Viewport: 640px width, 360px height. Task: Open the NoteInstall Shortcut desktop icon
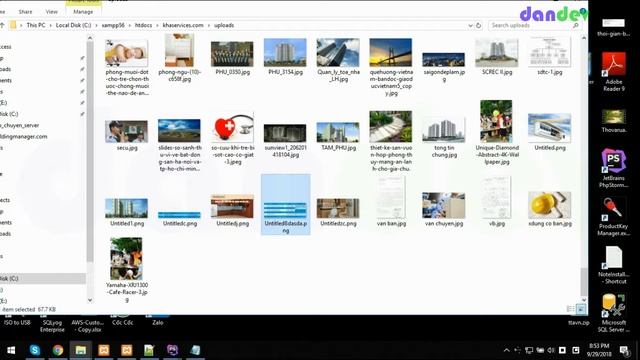pos(613,265)
